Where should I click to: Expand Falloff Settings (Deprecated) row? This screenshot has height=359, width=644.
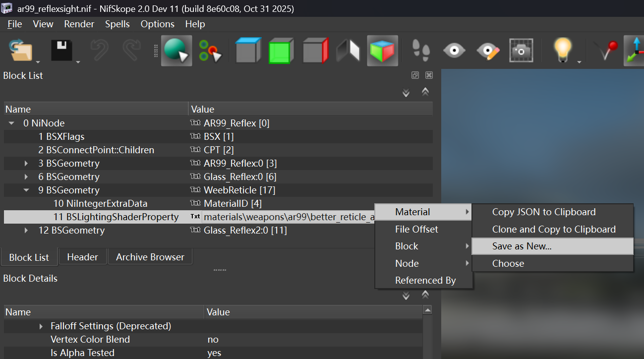pyautogui.click(x=41, y=326)
